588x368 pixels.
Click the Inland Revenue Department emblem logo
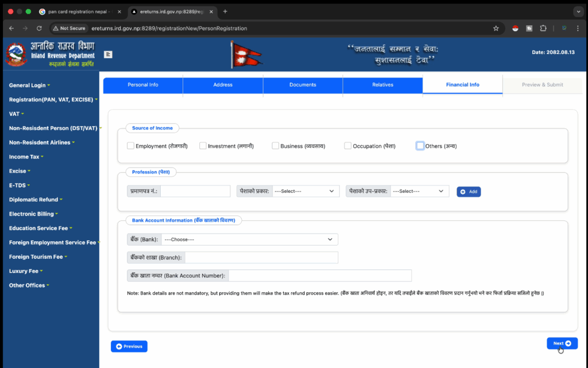pos(16,55)
